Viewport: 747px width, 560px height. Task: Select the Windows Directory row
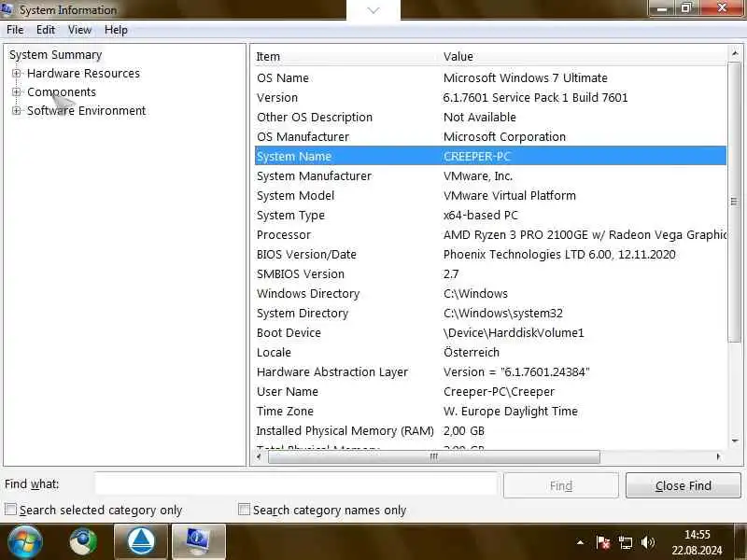coord(490,293)
